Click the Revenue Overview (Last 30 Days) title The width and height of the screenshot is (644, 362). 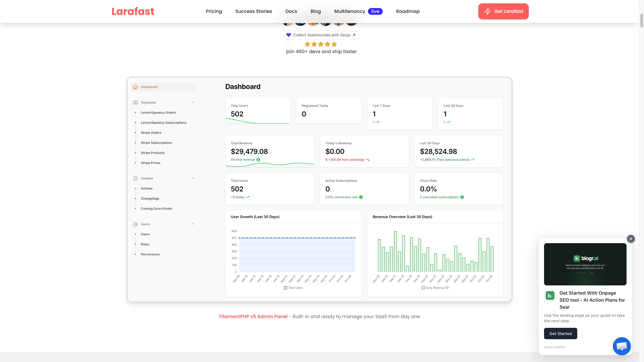point(402,217)
